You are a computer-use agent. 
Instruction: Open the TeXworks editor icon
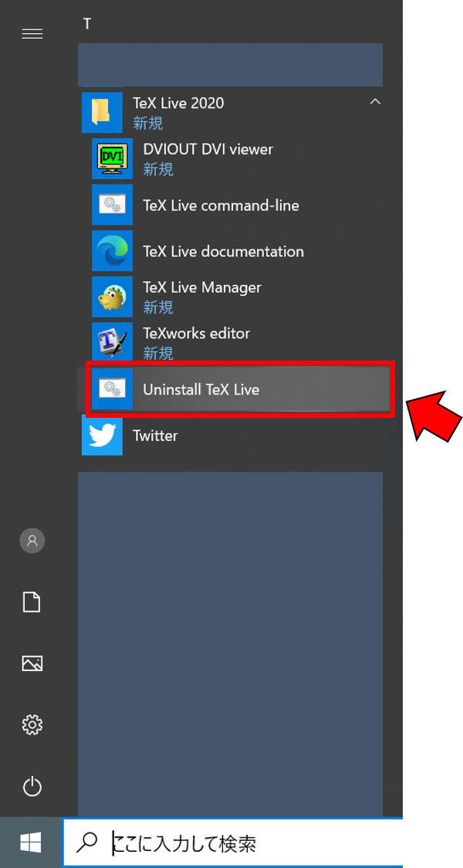pos(113,343)
